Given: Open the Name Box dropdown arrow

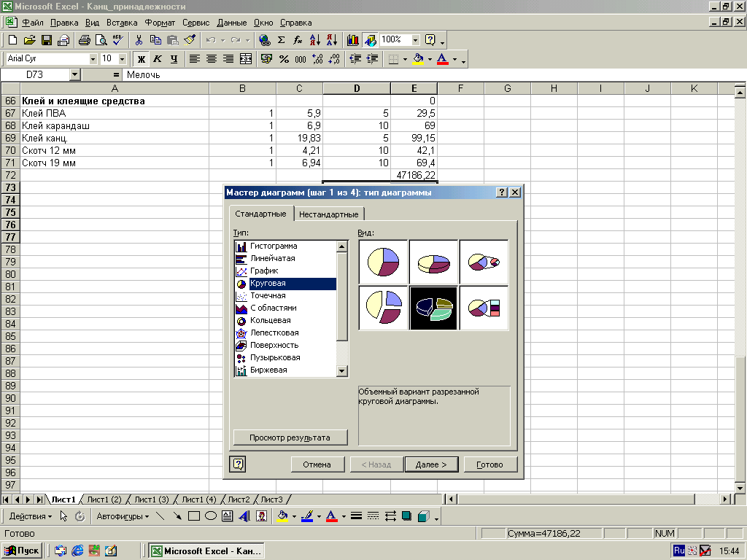Looking at the screenshot, I should pos(74,75).
